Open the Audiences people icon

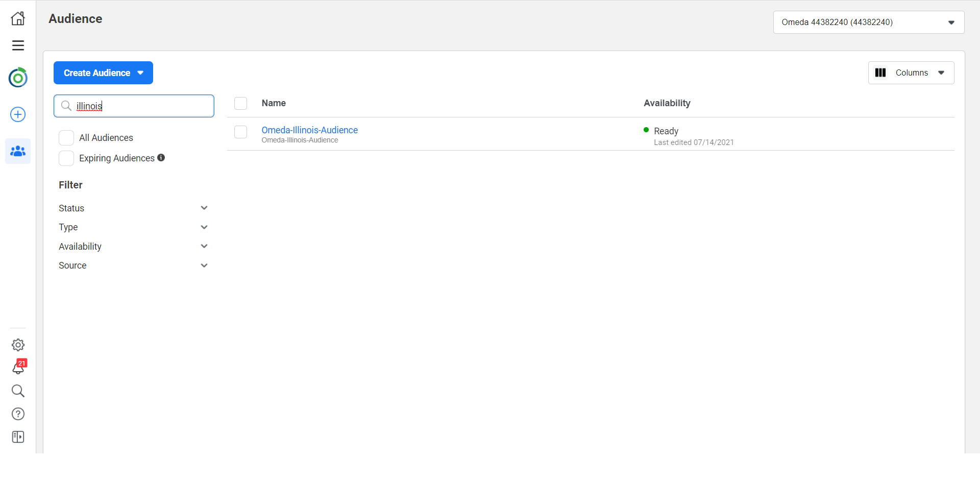[x=18, y=151]
